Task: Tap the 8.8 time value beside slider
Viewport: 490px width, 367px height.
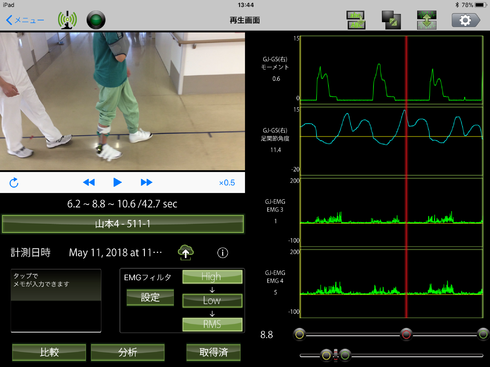Action: click(x=267, y=335)
